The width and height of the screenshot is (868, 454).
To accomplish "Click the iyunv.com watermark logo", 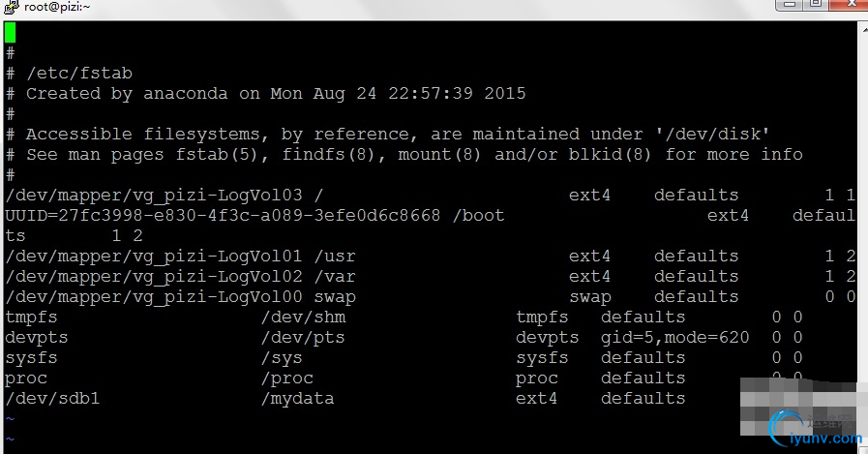I will coord(814,429).
